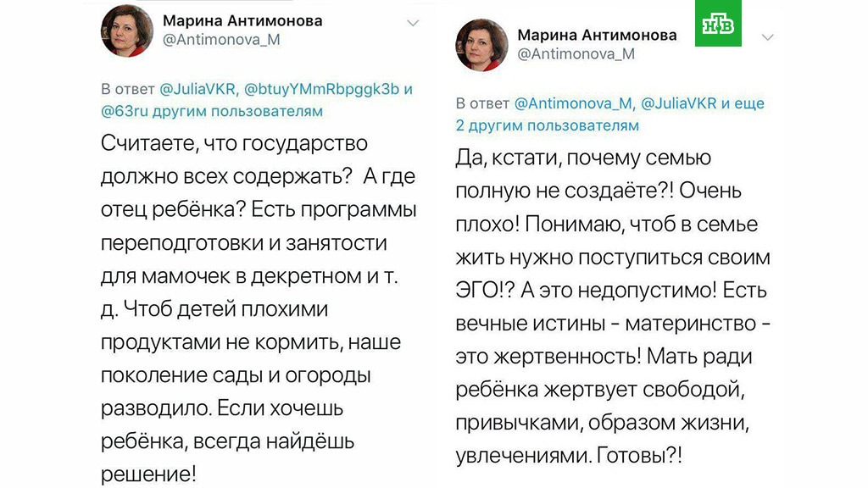Click the @Antimonova_M handle under the NTV logo
The width and height of the screenshot is (868, 488).
coord(576,54)
